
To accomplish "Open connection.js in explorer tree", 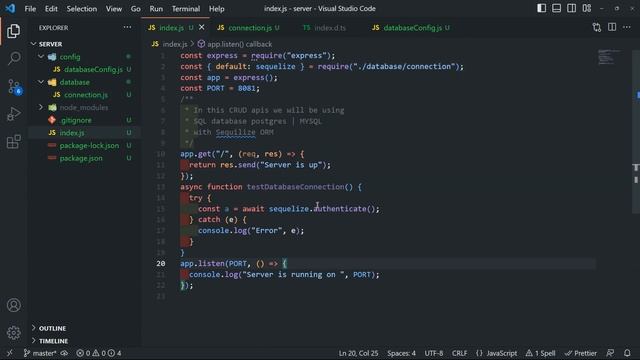I will [x=86, y=95].
